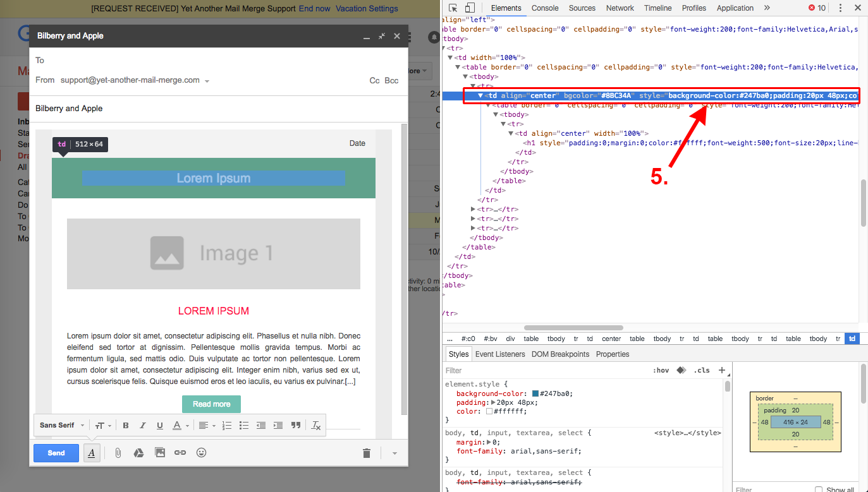Attach a file using the paperclip icon
This screenshot has height=492, width=868.
tap(118, 452)
